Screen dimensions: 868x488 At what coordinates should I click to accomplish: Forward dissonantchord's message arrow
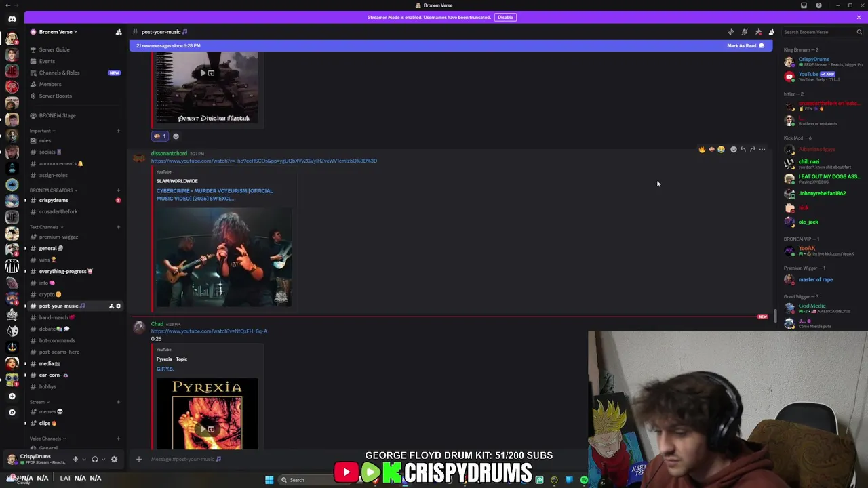753,150
